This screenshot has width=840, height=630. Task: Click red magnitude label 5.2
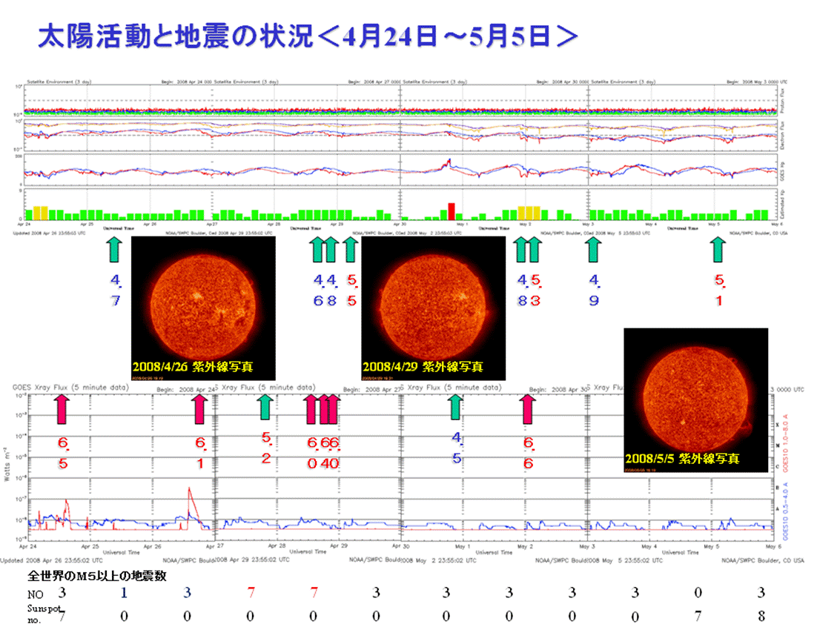tap(266, 448)
